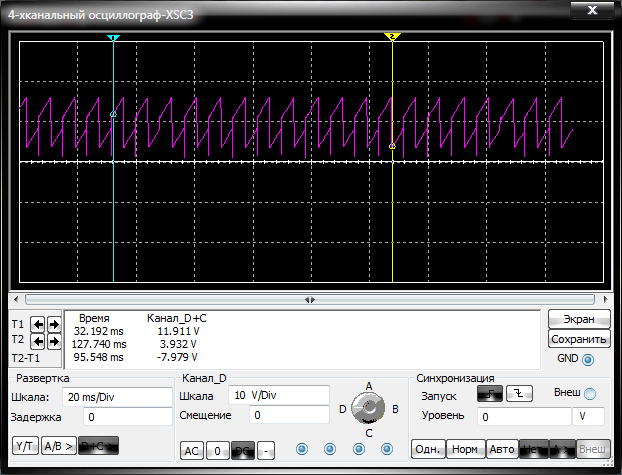Move cursor T1 left with its arrow
Screen dimensions: 622x475
pos(38,325)
